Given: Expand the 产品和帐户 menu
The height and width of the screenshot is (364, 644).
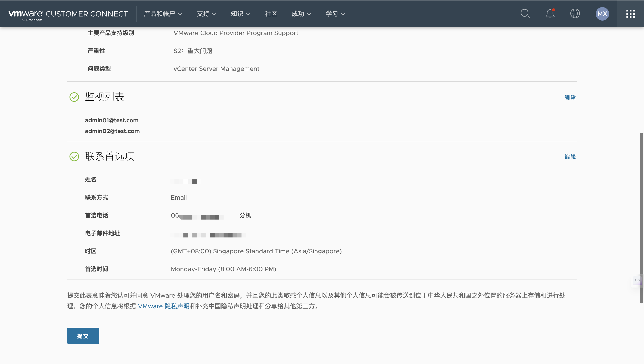Looking at the screenshot, I should pyautogui.click(x=163, y=14).
